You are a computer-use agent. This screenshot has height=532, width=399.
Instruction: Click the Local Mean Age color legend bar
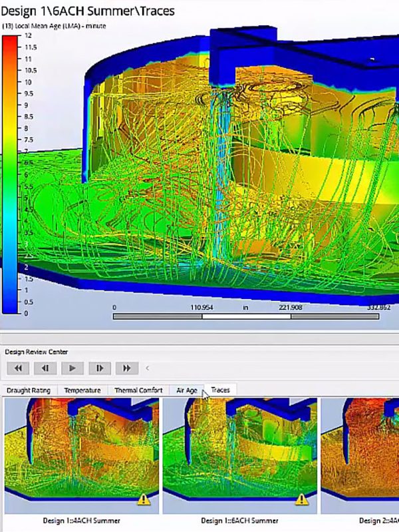coord(11,173)
